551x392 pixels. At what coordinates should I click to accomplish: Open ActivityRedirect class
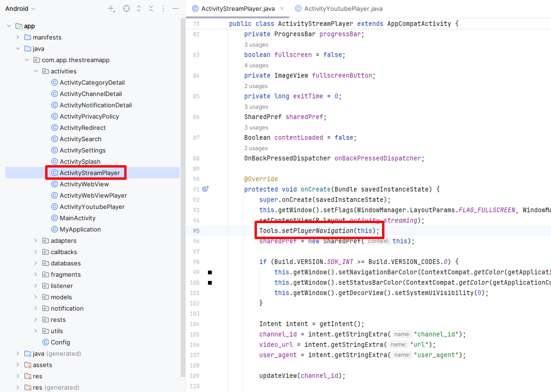pos(79,128)
